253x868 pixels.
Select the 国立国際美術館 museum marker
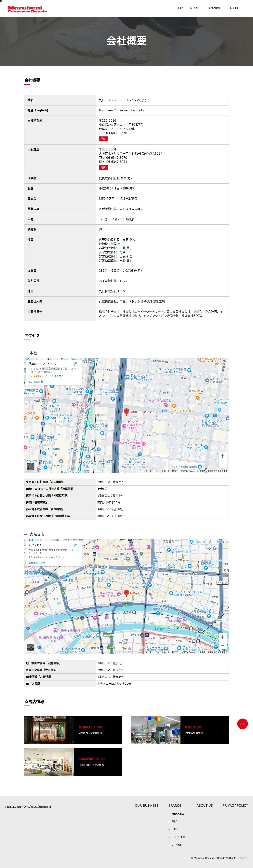[61, 637]
